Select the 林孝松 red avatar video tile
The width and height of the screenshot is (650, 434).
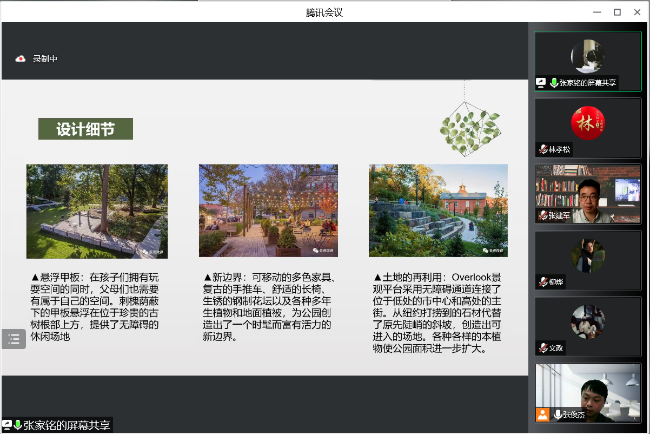tap(587, 125)
